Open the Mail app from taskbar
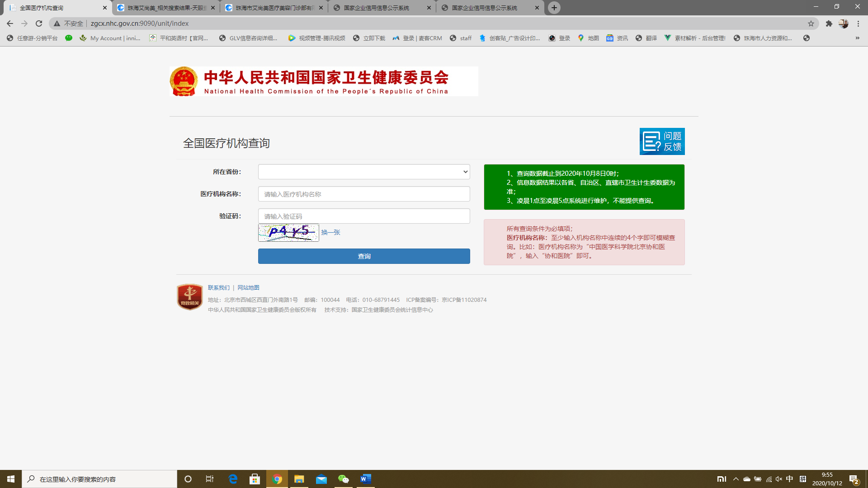The width and height of the screenshot is (868, 488). [321, 479]
